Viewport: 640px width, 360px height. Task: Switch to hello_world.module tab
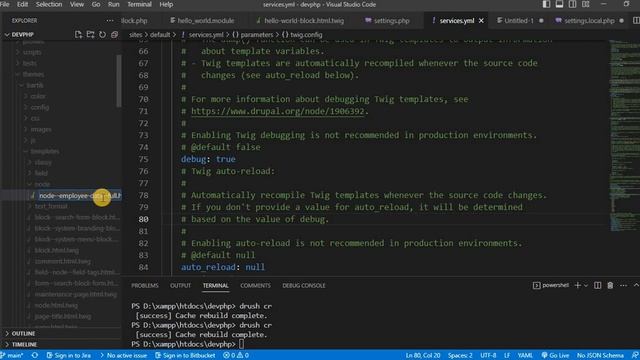202,20
